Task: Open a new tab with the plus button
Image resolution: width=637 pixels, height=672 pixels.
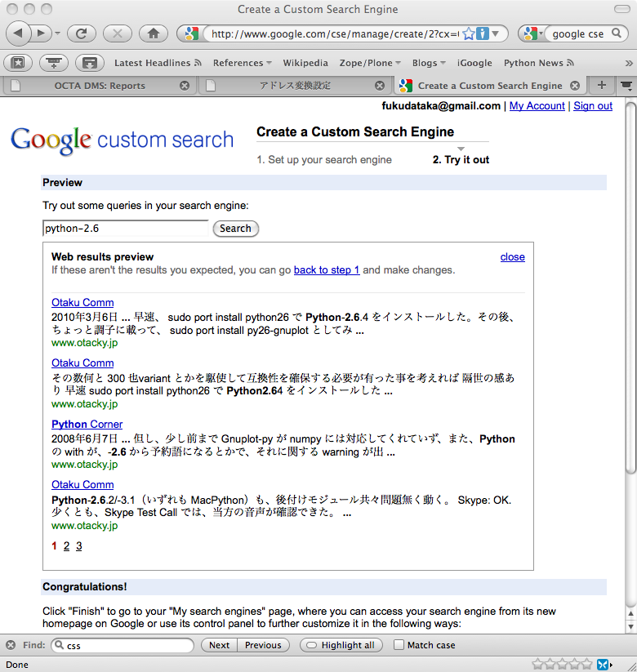Action: point(601,85)
